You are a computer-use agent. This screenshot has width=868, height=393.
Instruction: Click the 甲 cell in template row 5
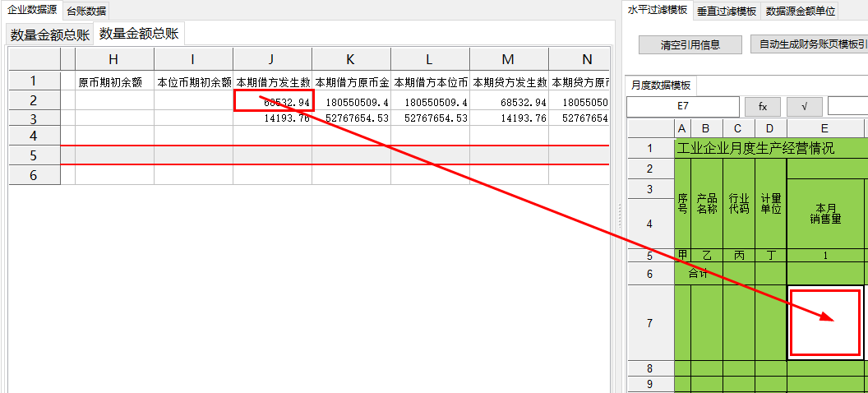(682, 255)
